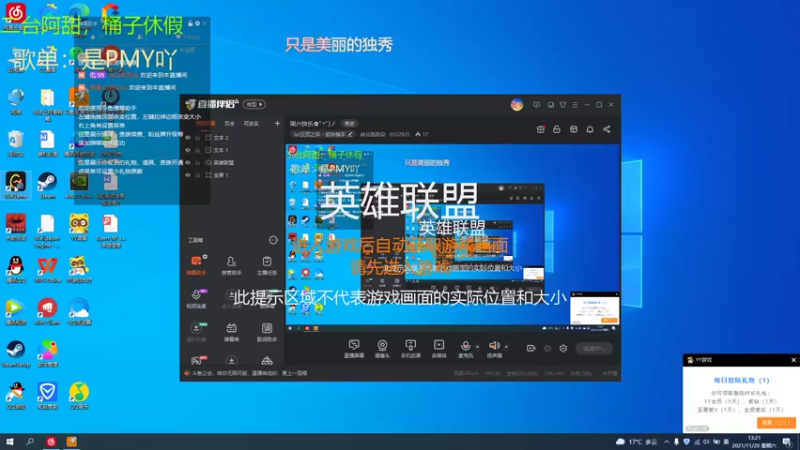Open the notification center in taskbar

pos(787,442)
